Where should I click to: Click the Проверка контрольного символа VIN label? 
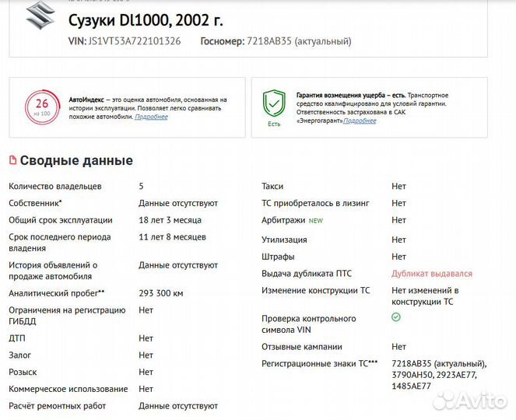tap(309, 324)
